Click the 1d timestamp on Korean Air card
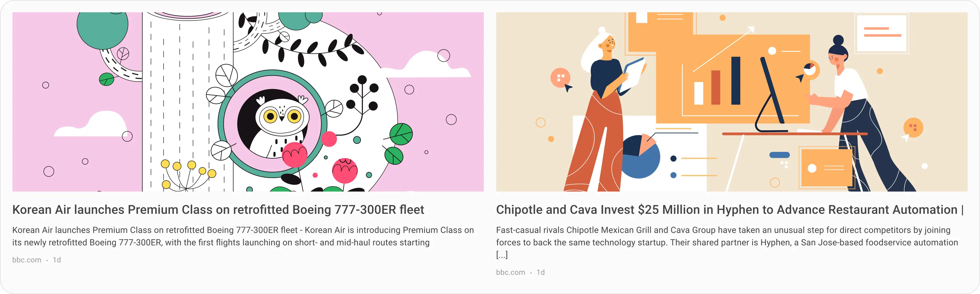 click(57, 260)
